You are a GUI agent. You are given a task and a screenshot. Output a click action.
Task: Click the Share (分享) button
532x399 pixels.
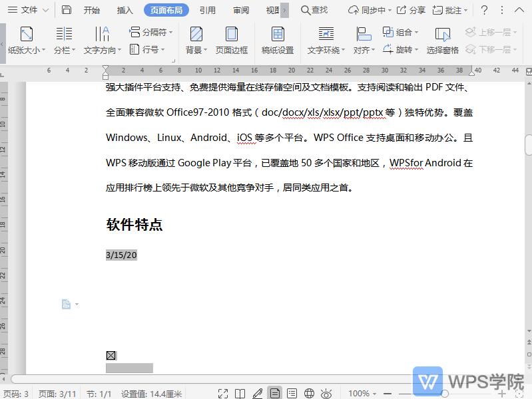[x=411, y=10]
